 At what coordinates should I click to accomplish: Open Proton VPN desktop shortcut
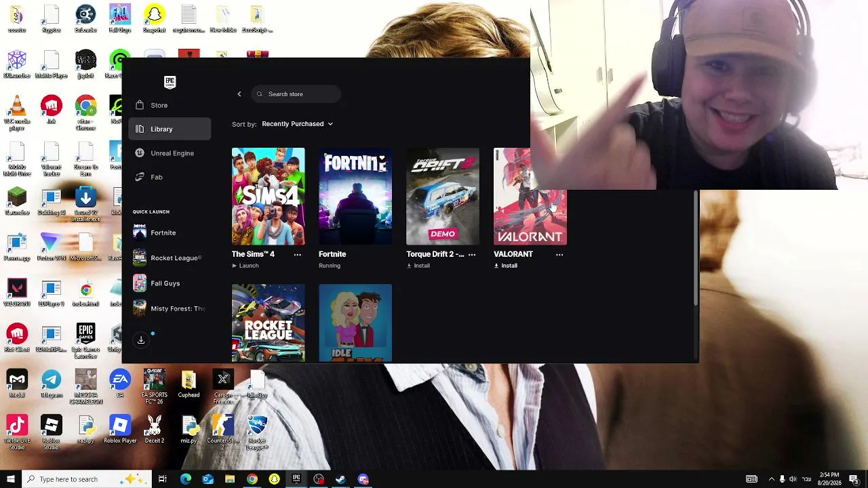click(52, 247)
